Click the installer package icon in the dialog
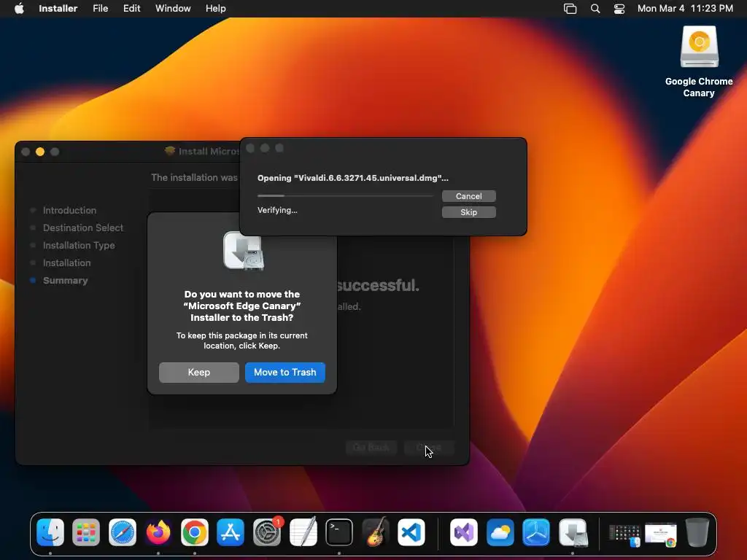Image resolution: width=747 pixels, height=560 pixels. (x=244, y=252)
